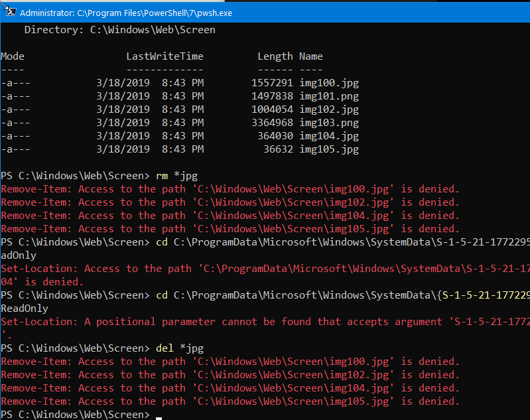Click the 'positional parameter cannot be found' error
This screenshot has height=420, width=530.
point(265,322)
